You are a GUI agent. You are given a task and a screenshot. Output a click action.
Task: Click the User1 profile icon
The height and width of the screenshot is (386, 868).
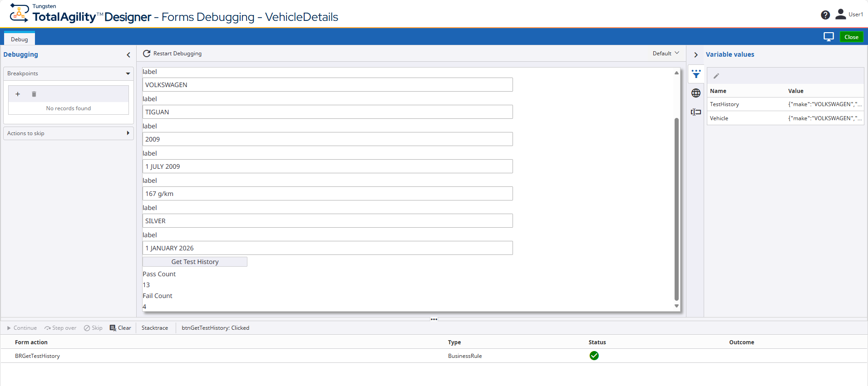tap(841, 15)
